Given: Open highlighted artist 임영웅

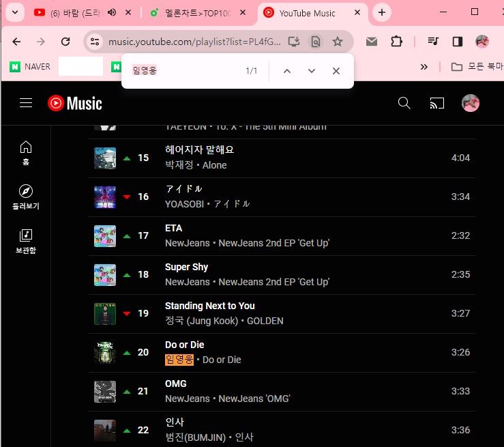Looking at the screenshot, I should pyautogui.click(x=179, y=360).
